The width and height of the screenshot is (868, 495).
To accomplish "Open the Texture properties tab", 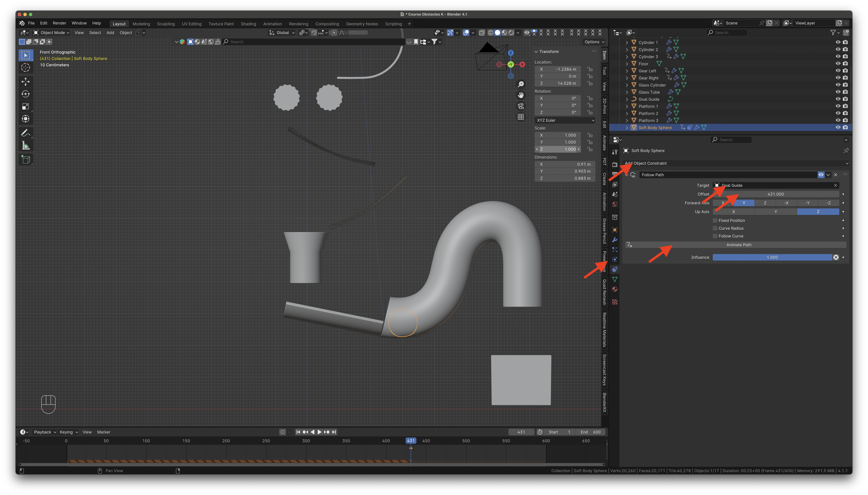I will [614, 302].
